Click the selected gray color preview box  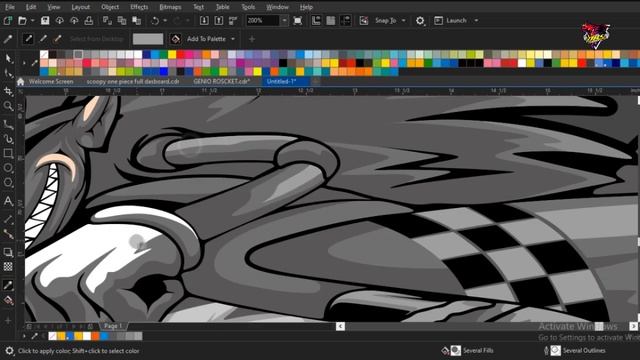coord(148,39)
